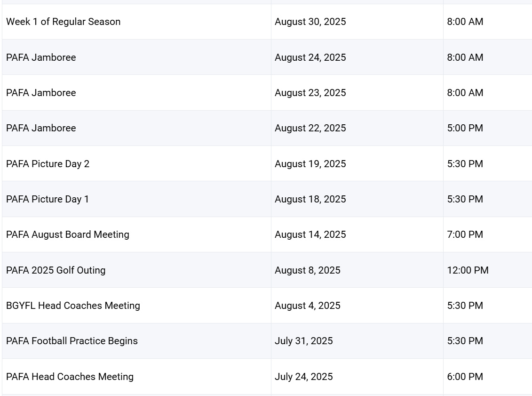The image size is (532, 396).
Task: Open the PAFA Picture Day 2 event
Action: [48, 164]
